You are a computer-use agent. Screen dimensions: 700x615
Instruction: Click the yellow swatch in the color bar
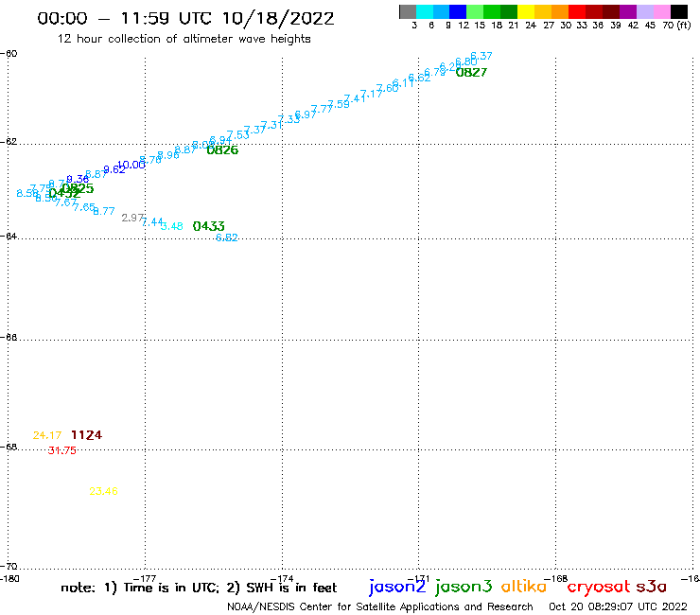[x=526, y=11]
